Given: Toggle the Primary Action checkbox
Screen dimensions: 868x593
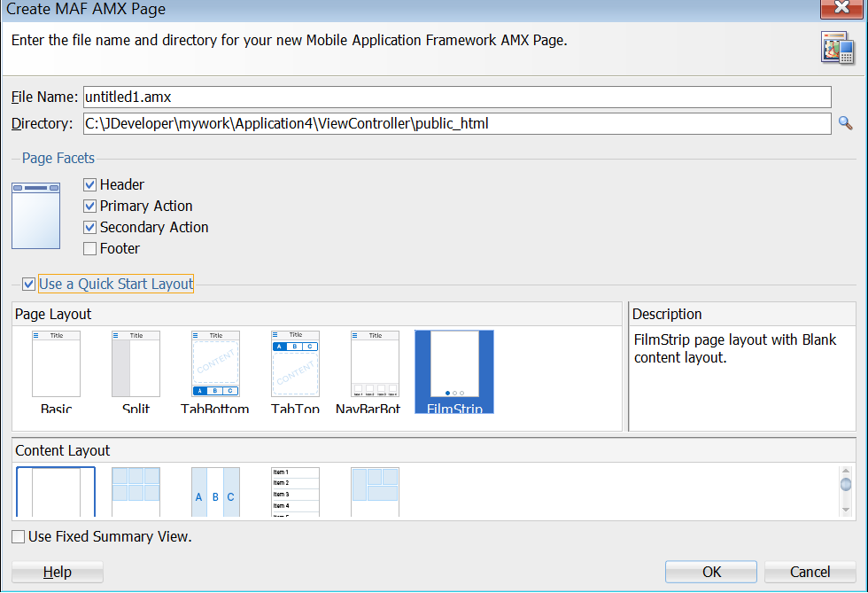Looking at the screenshot, I should point(89,207).
